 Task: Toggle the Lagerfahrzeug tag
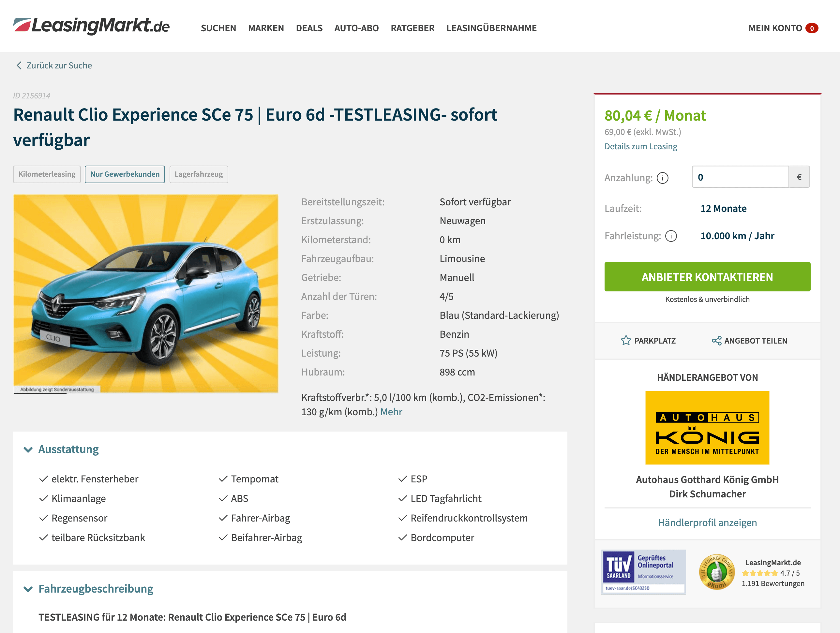coord(199,174)
